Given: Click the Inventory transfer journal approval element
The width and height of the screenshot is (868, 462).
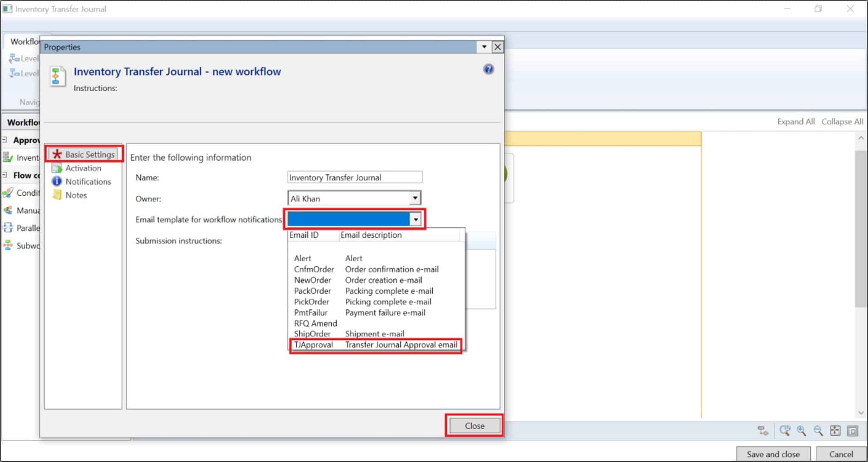Looking at the screenshot, I should click(24, 157).
